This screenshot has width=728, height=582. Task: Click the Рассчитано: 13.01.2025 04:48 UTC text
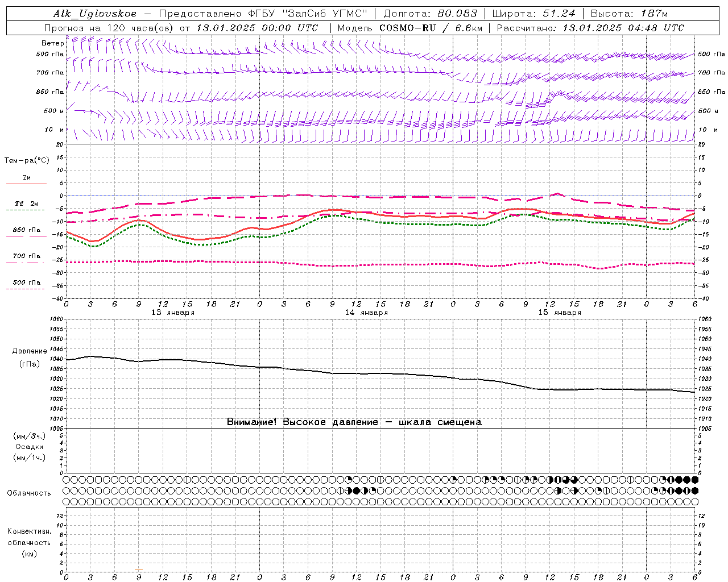coord(590,28)
